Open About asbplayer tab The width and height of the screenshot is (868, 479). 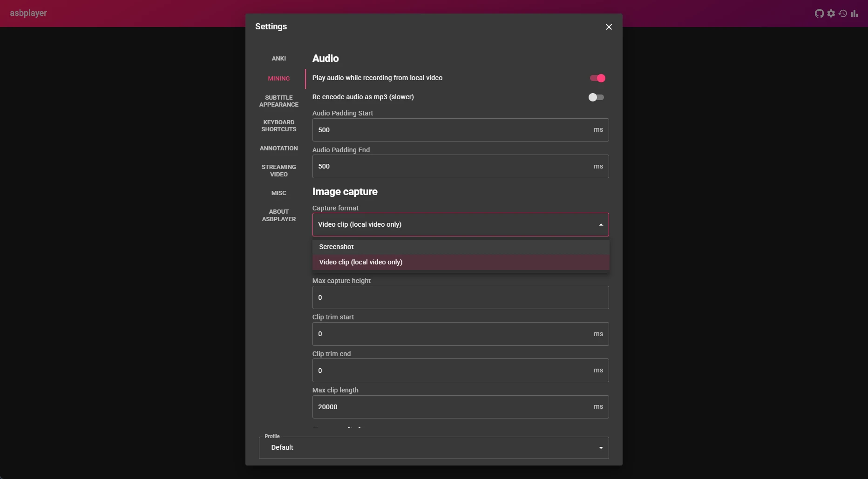pos(279,216)
